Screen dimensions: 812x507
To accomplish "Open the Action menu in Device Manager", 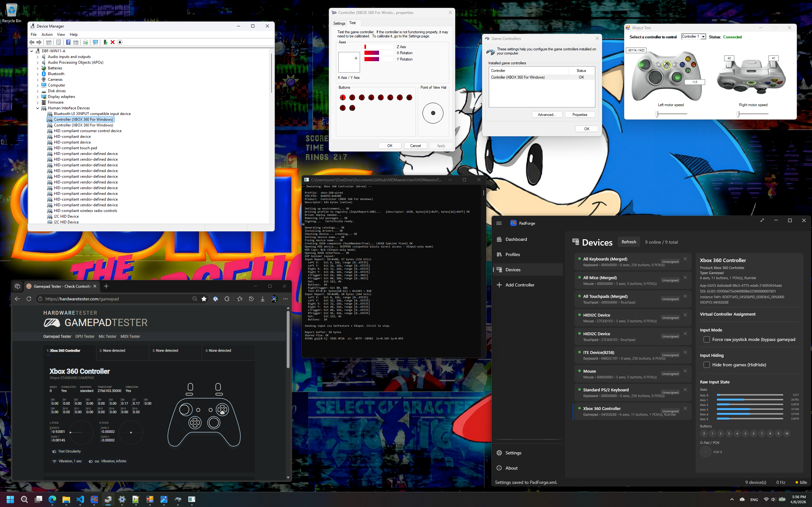I will pos(47,35).
